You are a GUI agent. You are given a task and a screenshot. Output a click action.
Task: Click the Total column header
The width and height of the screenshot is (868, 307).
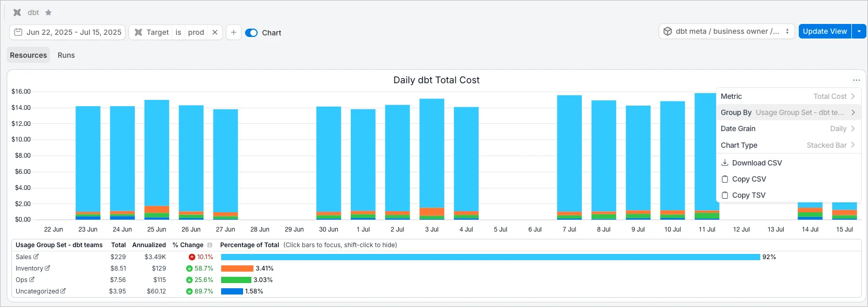coord(119,245)
